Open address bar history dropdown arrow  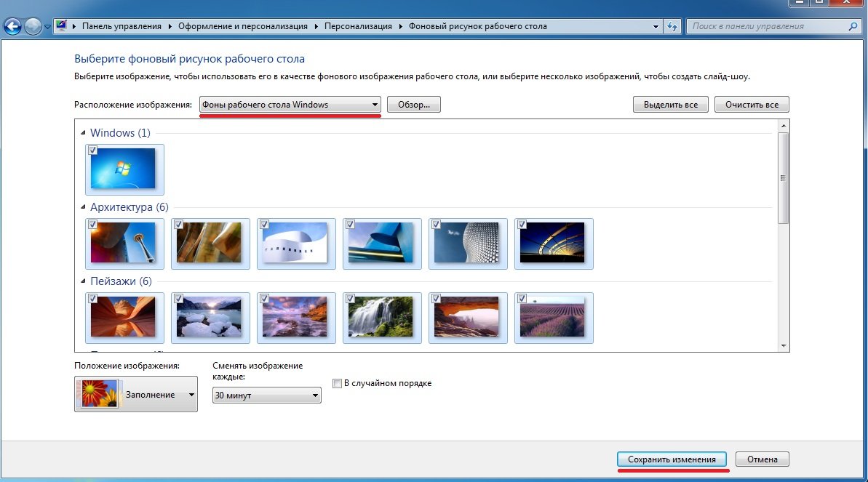point(656,26)
